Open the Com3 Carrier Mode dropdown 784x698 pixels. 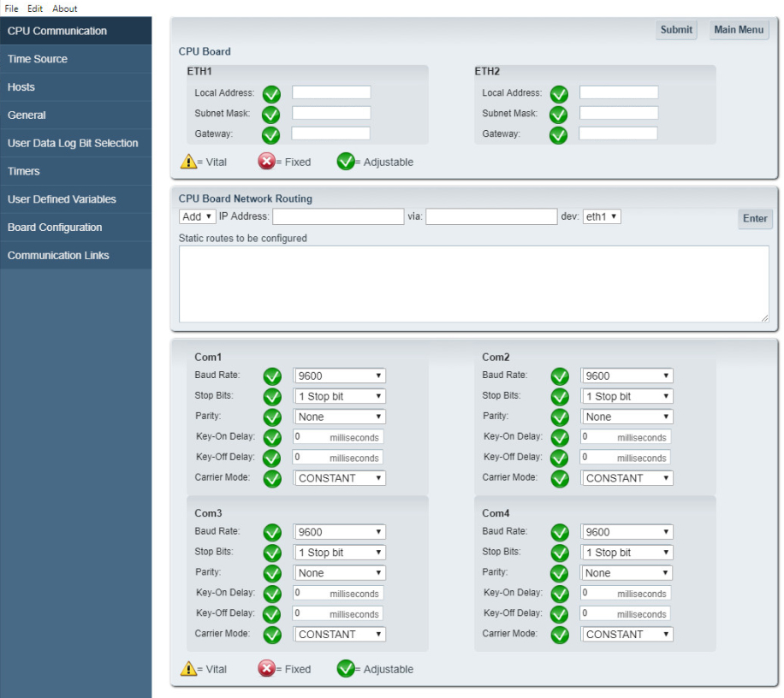(x=340, y=635)
